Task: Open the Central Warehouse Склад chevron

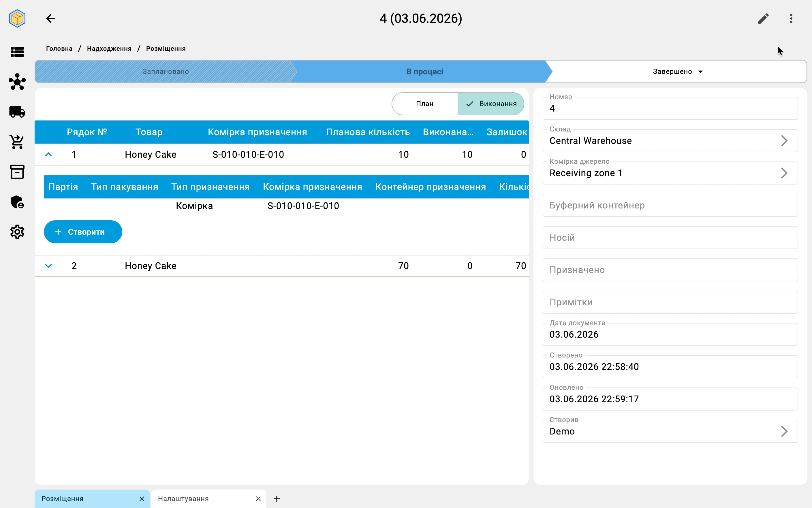Action: (x=784, y=141)
